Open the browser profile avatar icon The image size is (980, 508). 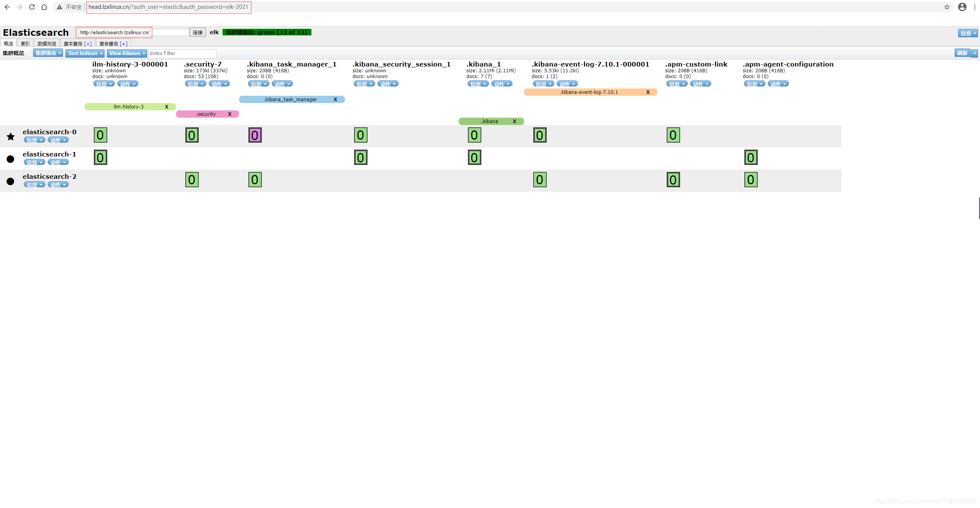click(962, 7)
